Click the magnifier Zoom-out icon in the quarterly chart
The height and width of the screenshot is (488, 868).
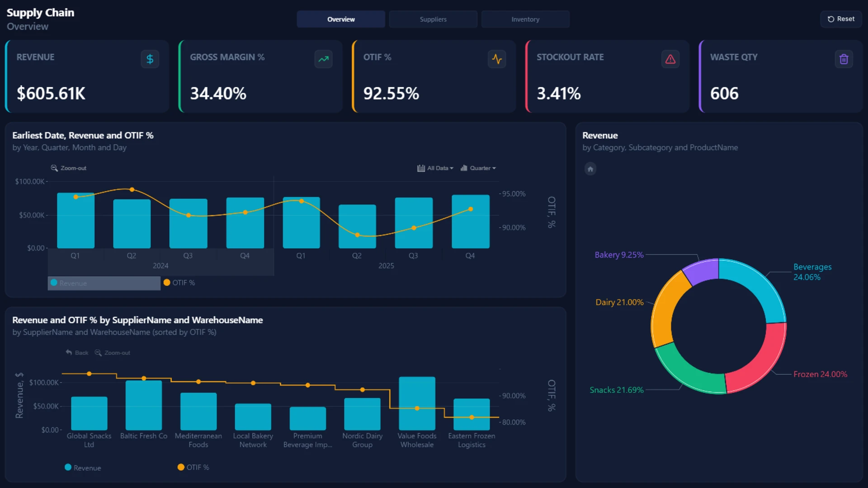click(54, 168)
